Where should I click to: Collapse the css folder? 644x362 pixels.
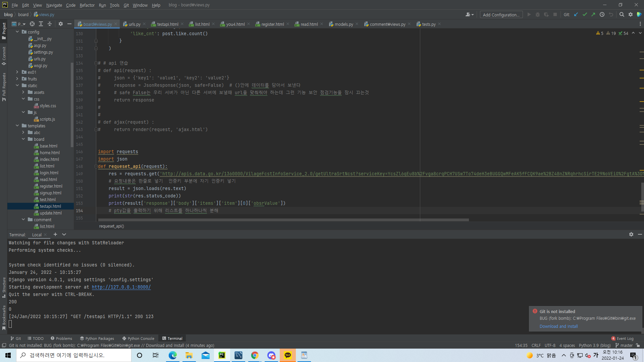coord(23,99)
